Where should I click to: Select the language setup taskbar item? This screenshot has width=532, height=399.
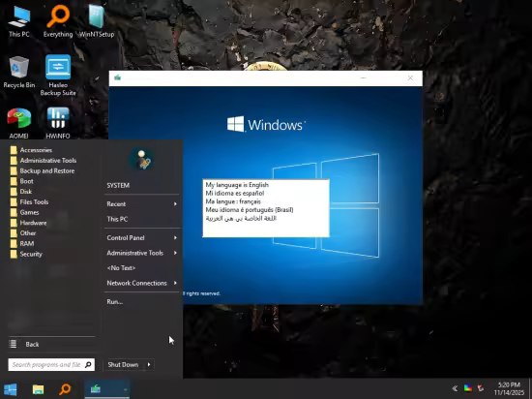pyautogui.click(x=106, y=389)
